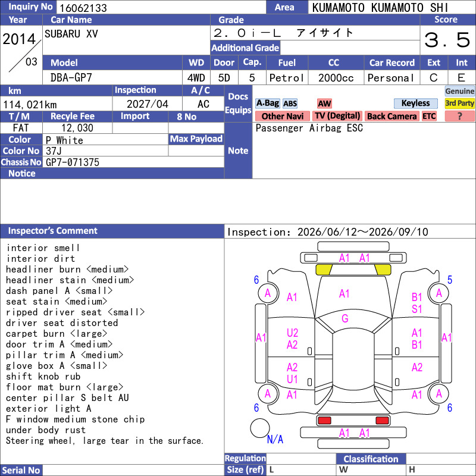Click the Serial No label
This screenshot has height=476, width=476.
point(21,470)
